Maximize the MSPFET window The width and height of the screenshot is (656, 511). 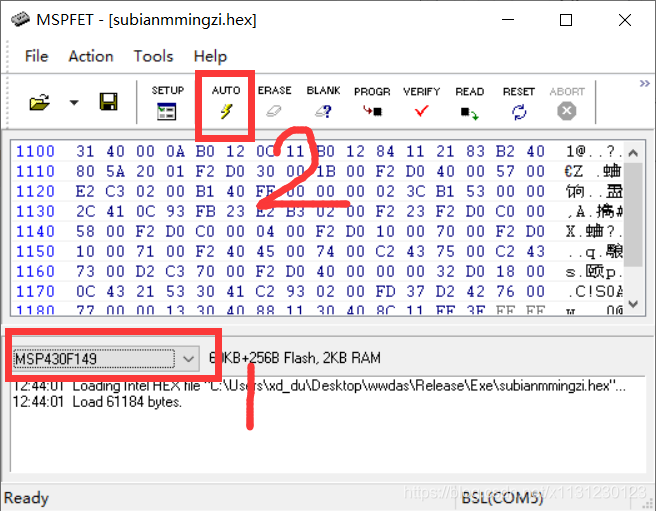pyautogui.click(x=566, y=20)
